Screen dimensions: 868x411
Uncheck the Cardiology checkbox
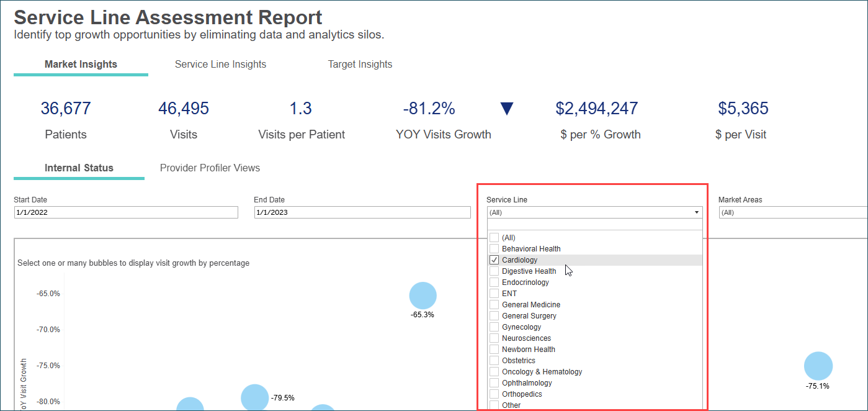click(x=494, y=260)
